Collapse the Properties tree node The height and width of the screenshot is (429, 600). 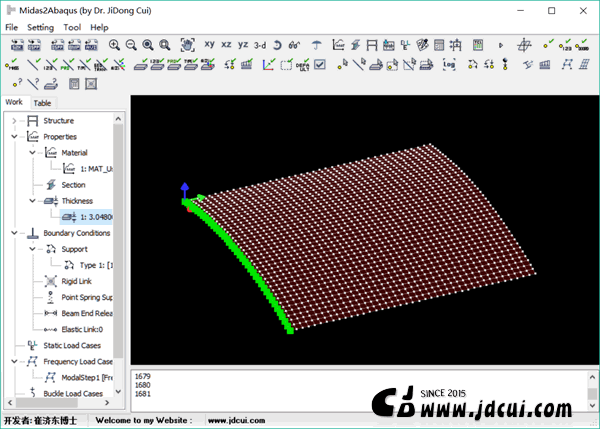coord(14,137)
